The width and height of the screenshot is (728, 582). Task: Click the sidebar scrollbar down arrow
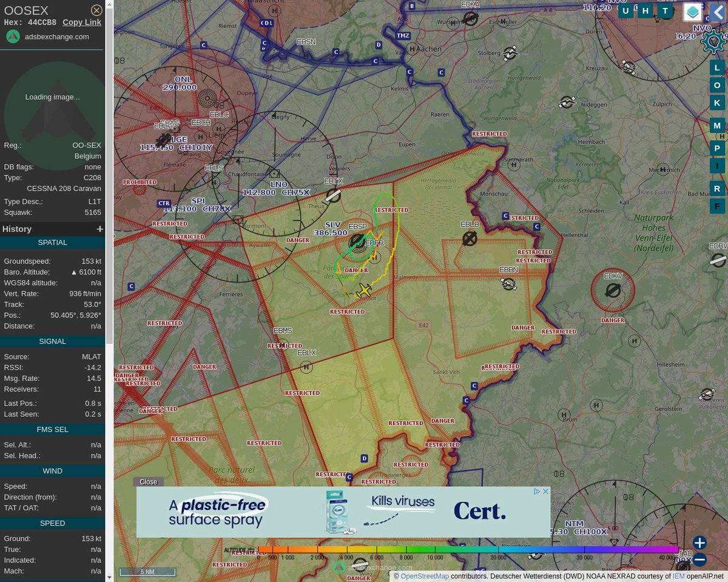click(110, 578)
